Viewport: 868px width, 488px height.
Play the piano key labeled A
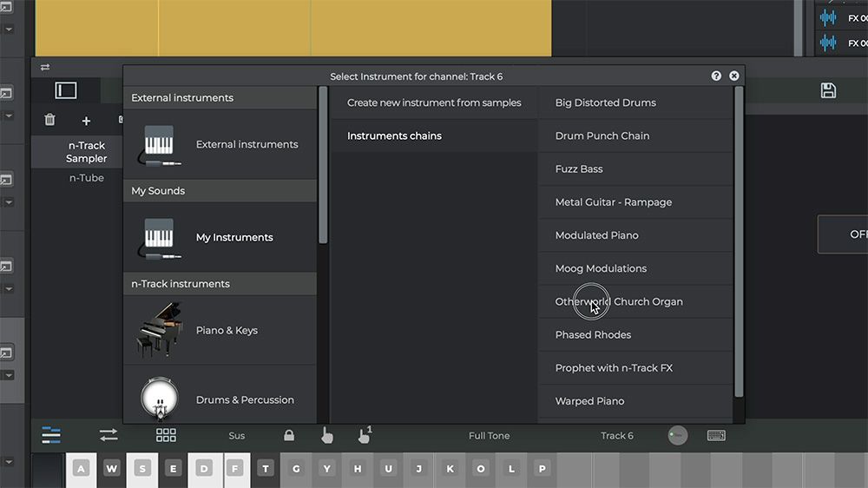[81, 469]
